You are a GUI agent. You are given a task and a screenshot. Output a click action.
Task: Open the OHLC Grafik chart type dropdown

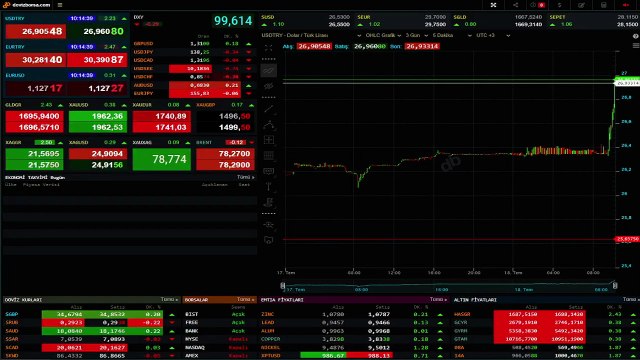coord(383,36)
